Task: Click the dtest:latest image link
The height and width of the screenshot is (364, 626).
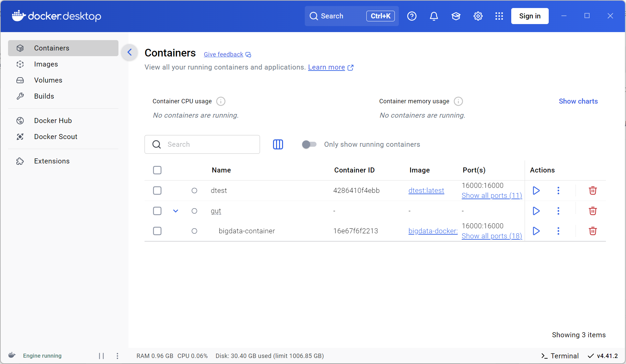Action: (426, 191)
